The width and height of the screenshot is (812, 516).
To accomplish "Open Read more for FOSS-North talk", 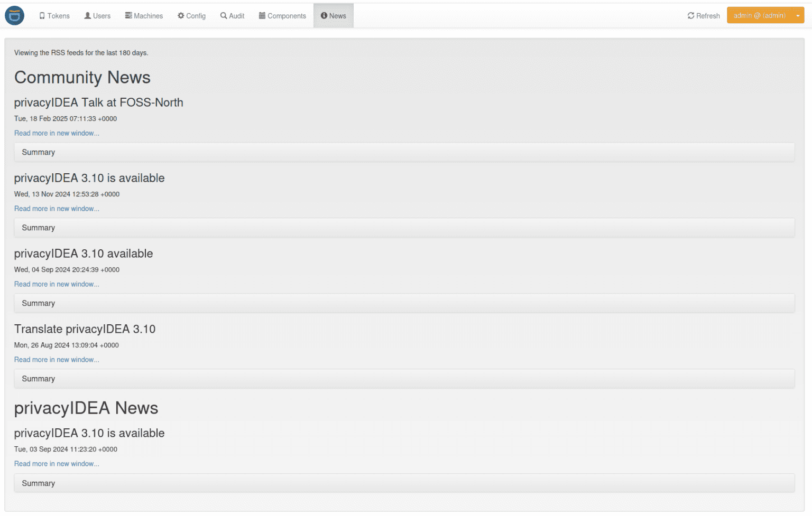I will click(57, 133).
